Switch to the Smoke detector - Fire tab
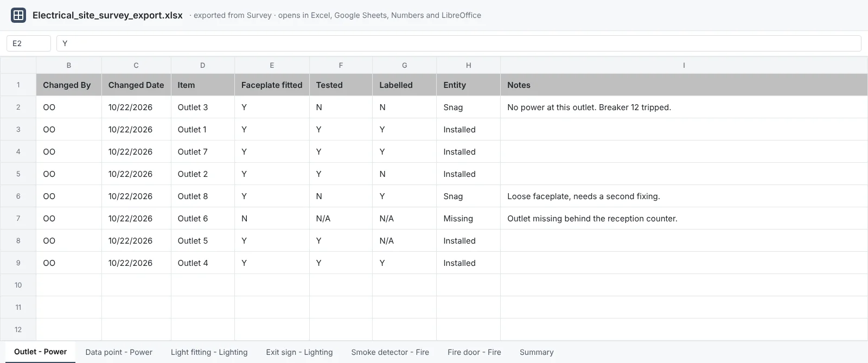Screen dimensions: 868x363 click(x=390, y=352)
